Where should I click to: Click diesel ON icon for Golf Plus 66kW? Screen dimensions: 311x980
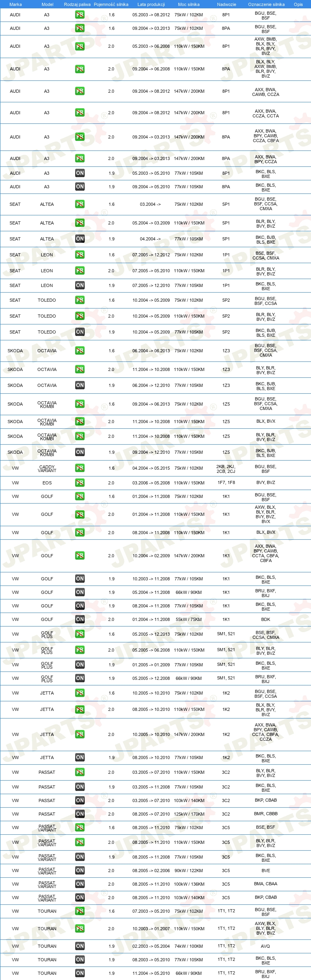pos(80,678)
